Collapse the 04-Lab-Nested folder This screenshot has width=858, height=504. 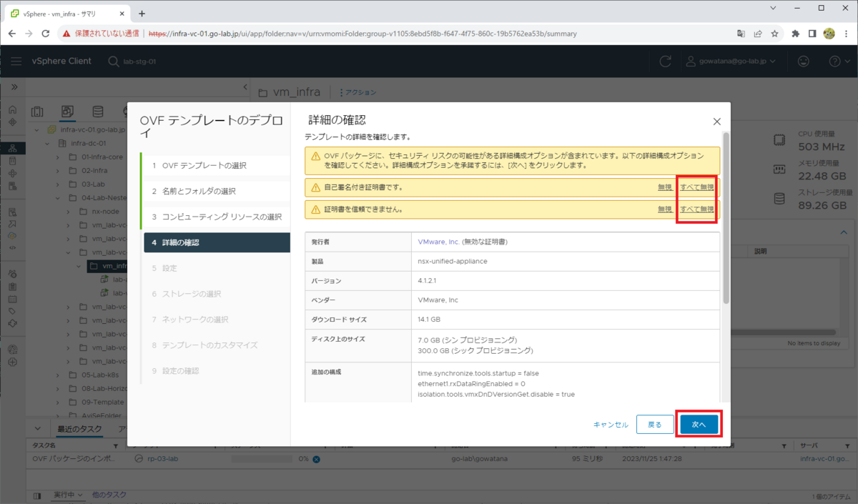[x=58, y=197]
